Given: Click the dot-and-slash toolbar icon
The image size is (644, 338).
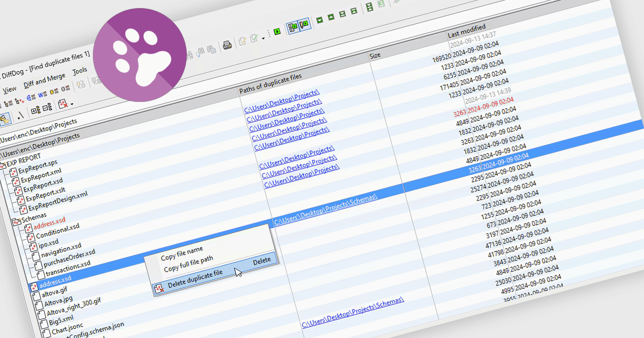Looking at the screenshot, I should point(20,116).
